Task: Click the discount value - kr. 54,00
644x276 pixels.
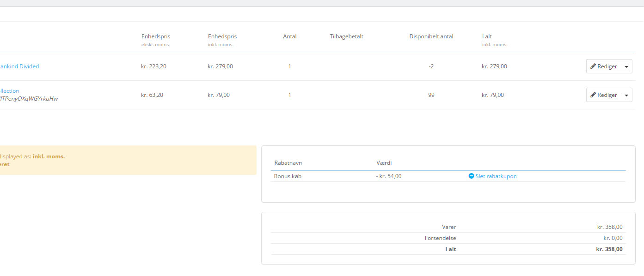Action: point(388,176)
